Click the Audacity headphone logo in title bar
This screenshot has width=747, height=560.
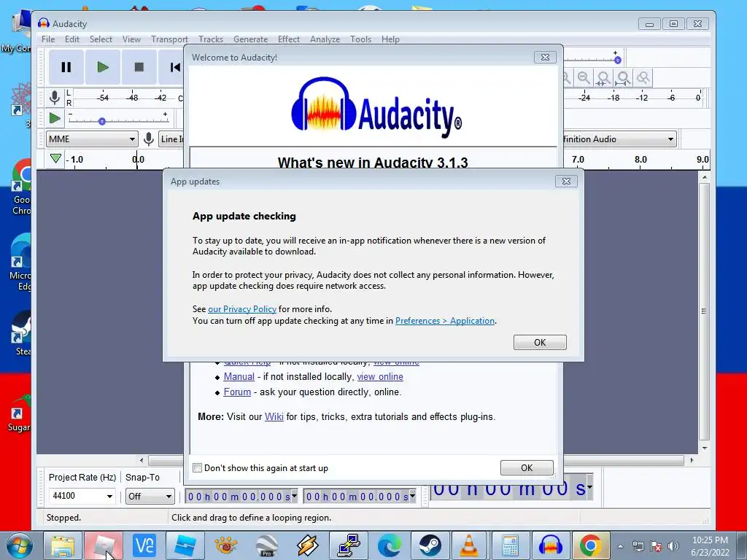coord(43,23)
